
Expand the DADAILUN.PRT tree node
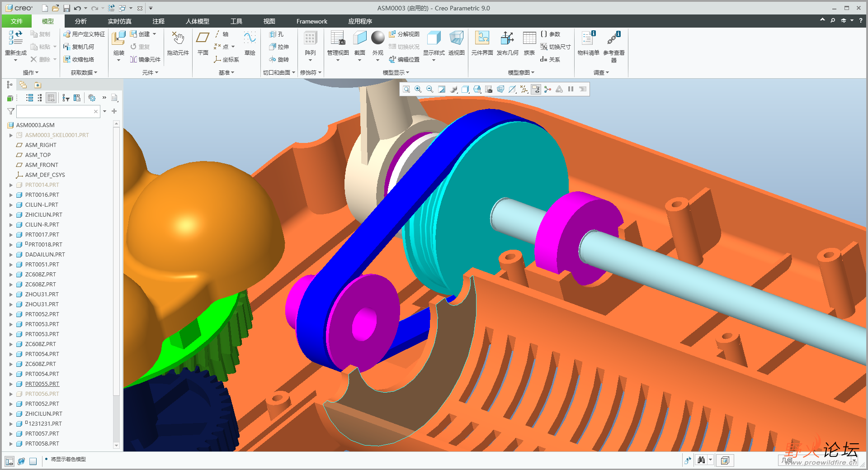pos(11,255)
